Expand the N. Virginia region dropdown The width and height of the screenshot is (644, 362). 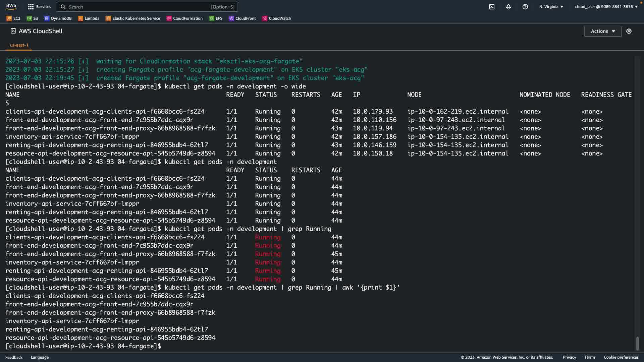coord(551,7)
